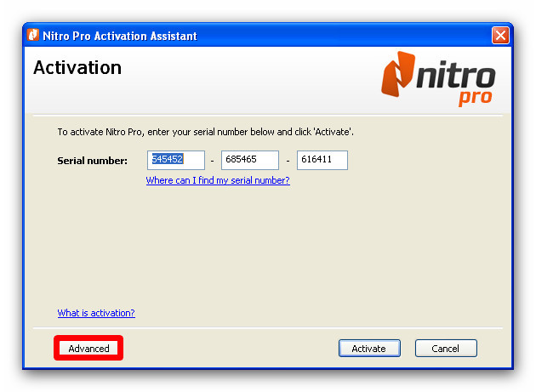Click the Advanced button
The width and height of the screenshot is (536, 392).
(88, 349)
